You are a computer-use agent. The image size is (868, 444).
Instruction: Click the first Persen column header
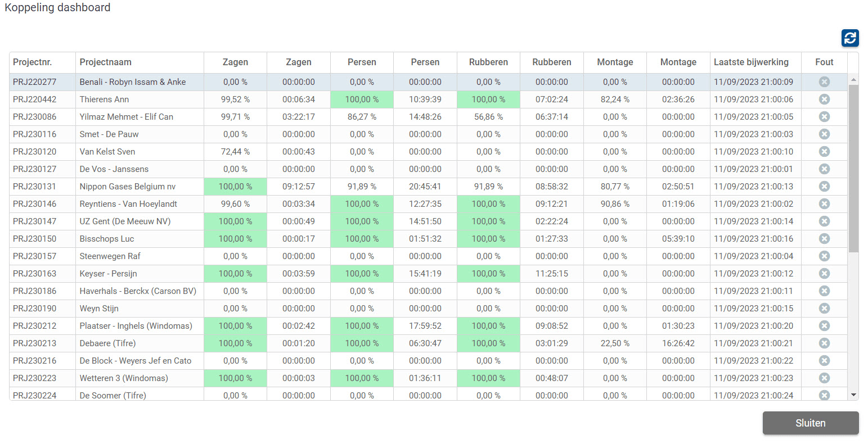coord(362,62)
